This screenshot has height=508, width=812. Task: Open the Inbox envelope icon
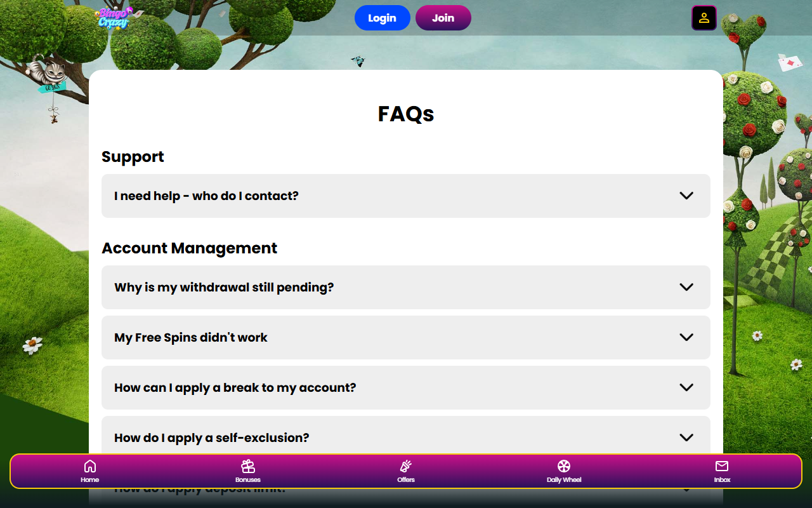coord(722,466)
